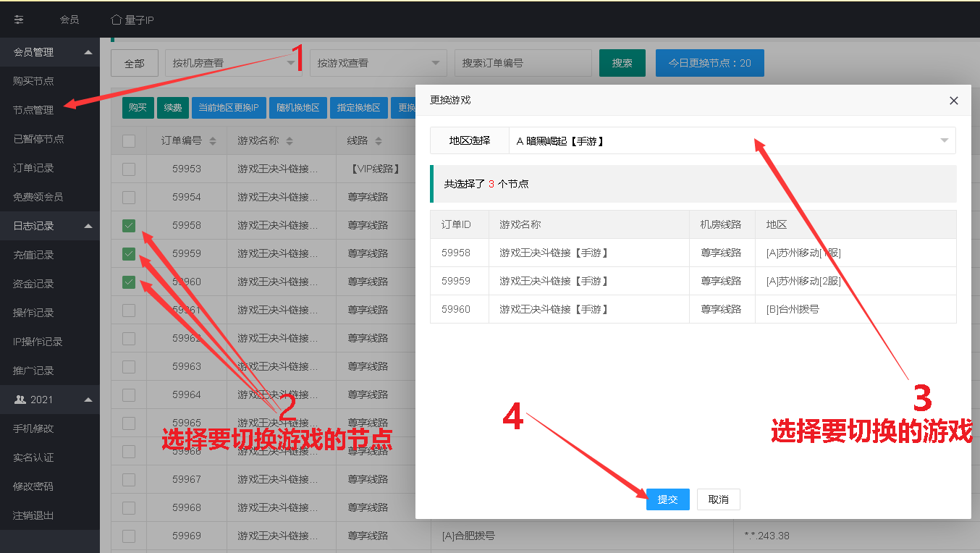980x553 pixels.
Task: Click the green 搜索 button
Action: 622,63
